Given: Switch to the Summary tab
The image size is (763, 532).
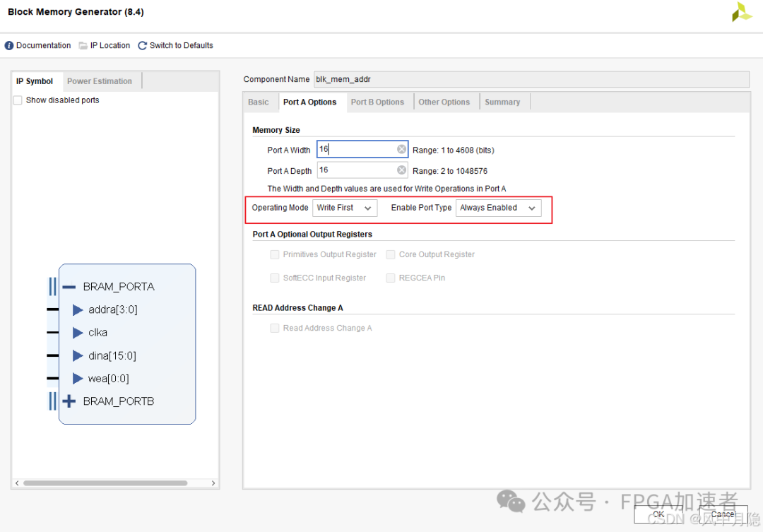Looking at the screenshot, I should point(502,102).
